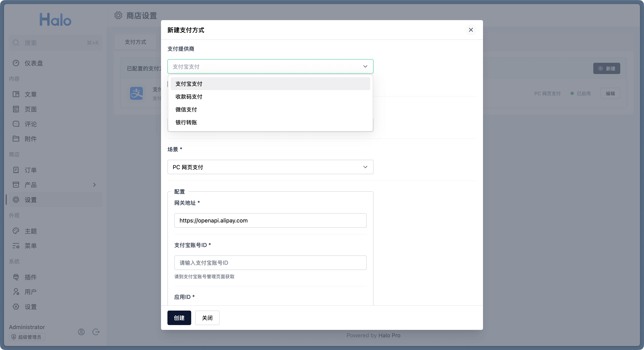Click the dashboard gauge icon in the sidebar
644x350 pixels.
(x=16, y=63)
